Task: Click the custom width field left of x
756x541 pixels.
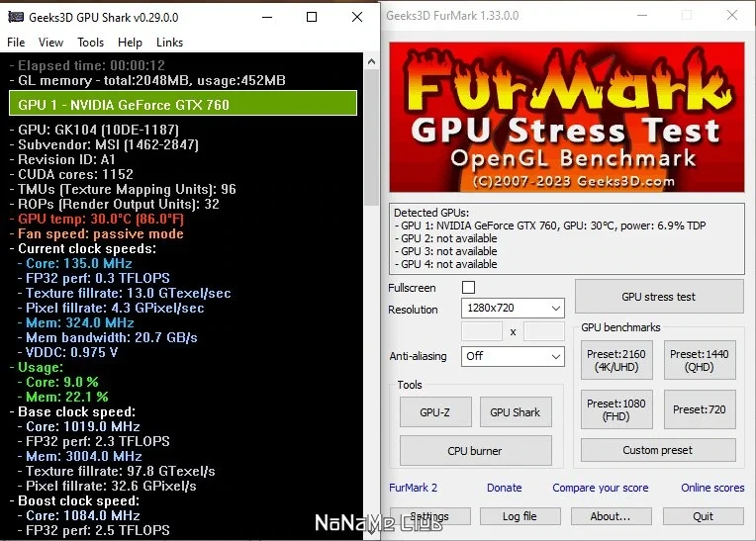Action: coord(482,331)
